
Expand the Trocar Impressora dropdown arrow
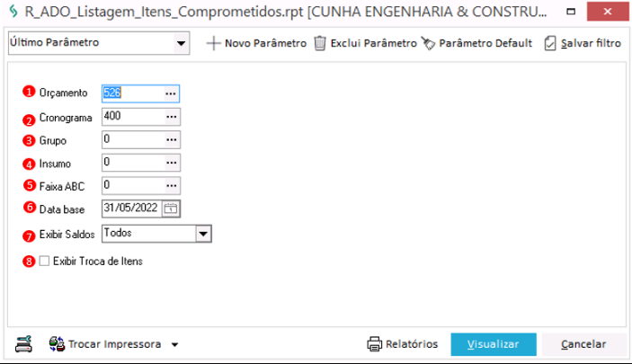pos(175,344)
